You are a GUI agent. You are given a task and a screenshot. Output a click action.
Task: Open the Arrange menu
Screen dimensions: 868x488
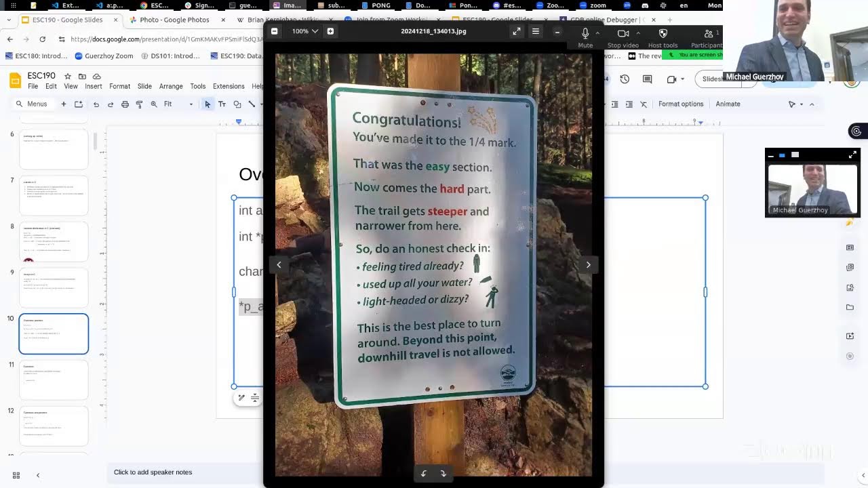pos(171,86)
